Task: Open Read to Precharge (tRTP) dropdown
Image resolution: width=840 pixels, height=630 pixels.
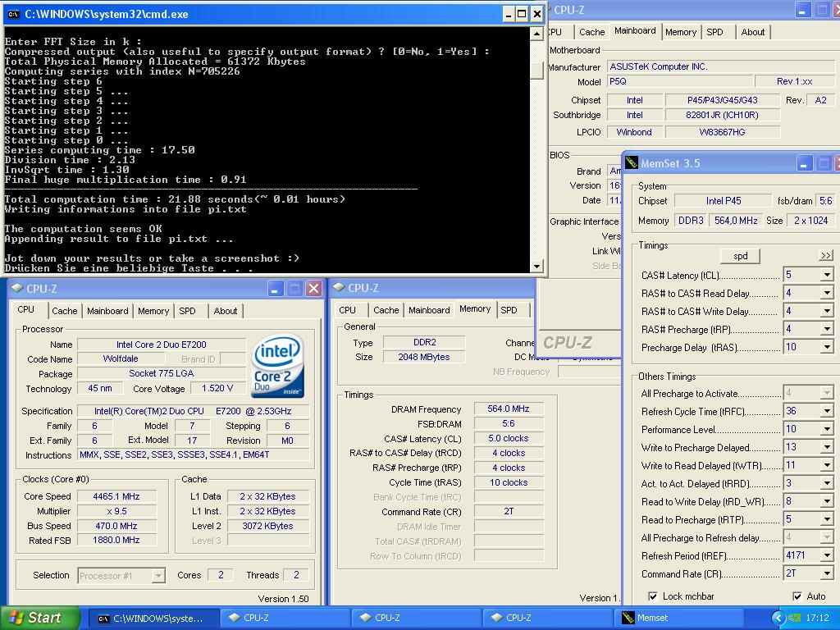Action: tap(827, 519)
